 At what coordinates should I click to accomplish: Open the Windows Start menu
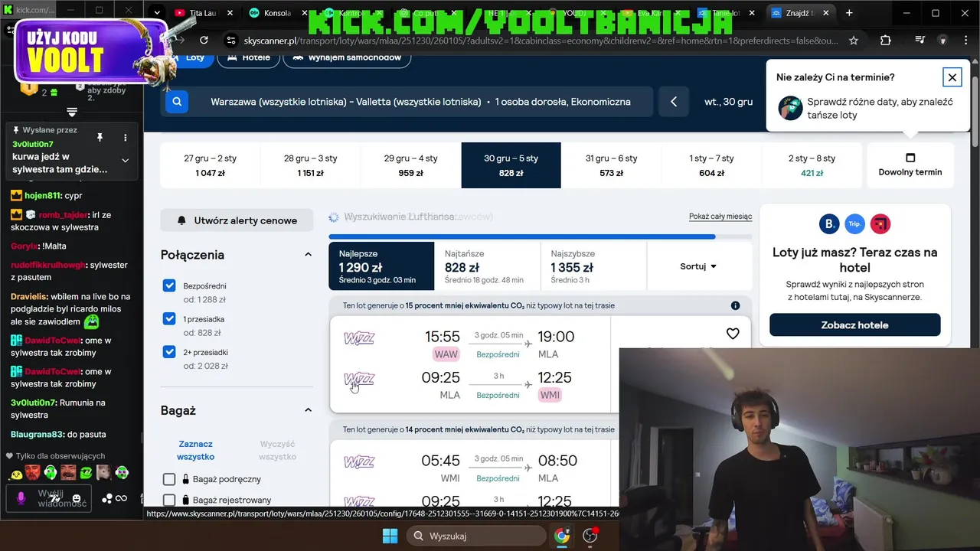390,536
